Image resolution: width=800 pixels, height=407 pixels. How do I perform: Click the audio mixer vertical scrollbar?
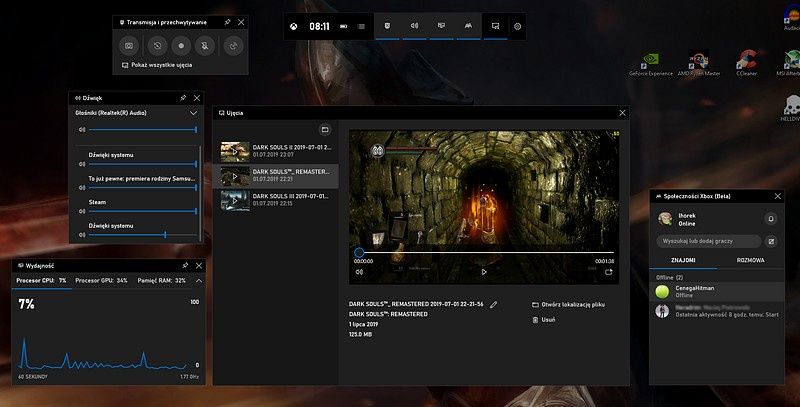coord(200,193)
